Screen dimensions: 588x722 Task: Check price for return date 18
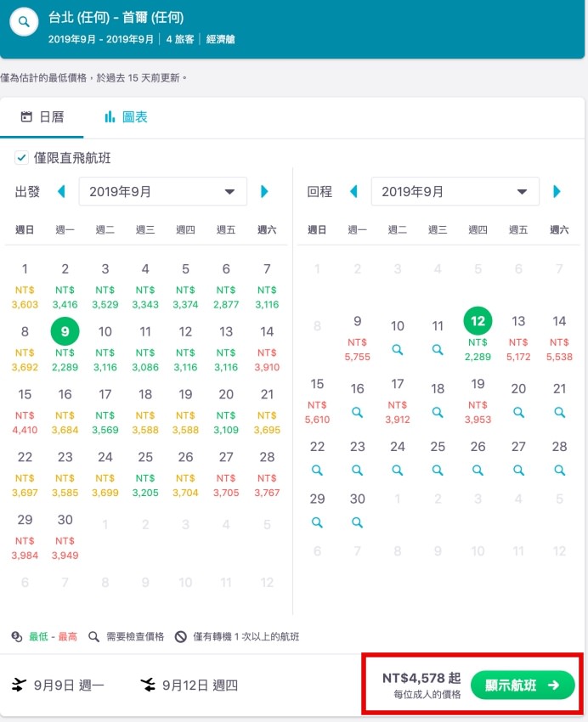[438, 412]
